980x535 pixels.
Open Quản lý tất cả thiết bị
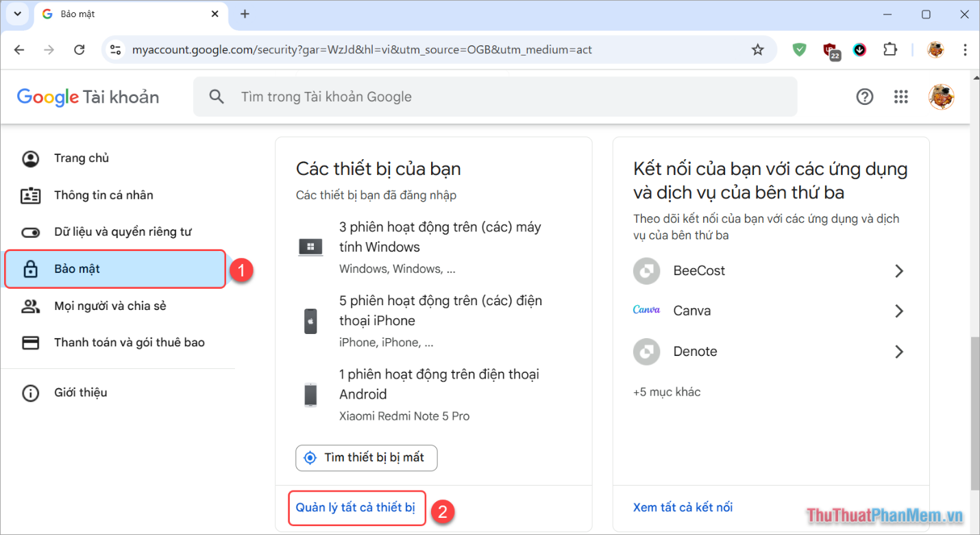click(356, 508)
